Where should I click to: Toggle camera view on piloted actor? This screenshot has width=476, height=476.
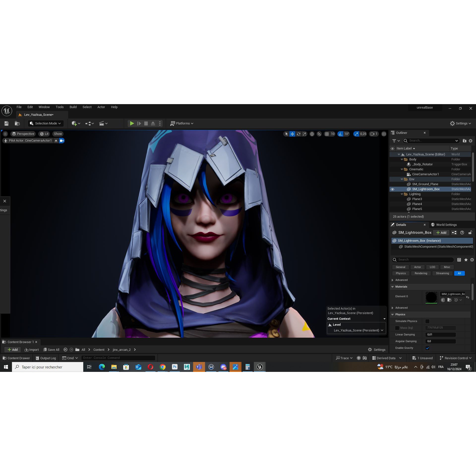pos(62,141)
